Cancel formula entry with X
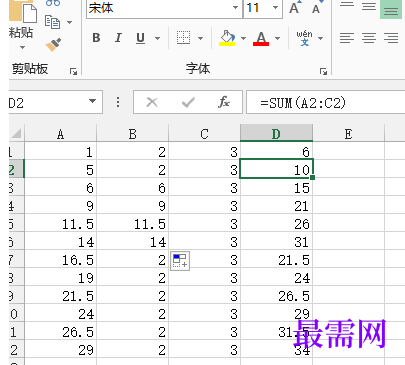 click(152, 102)
